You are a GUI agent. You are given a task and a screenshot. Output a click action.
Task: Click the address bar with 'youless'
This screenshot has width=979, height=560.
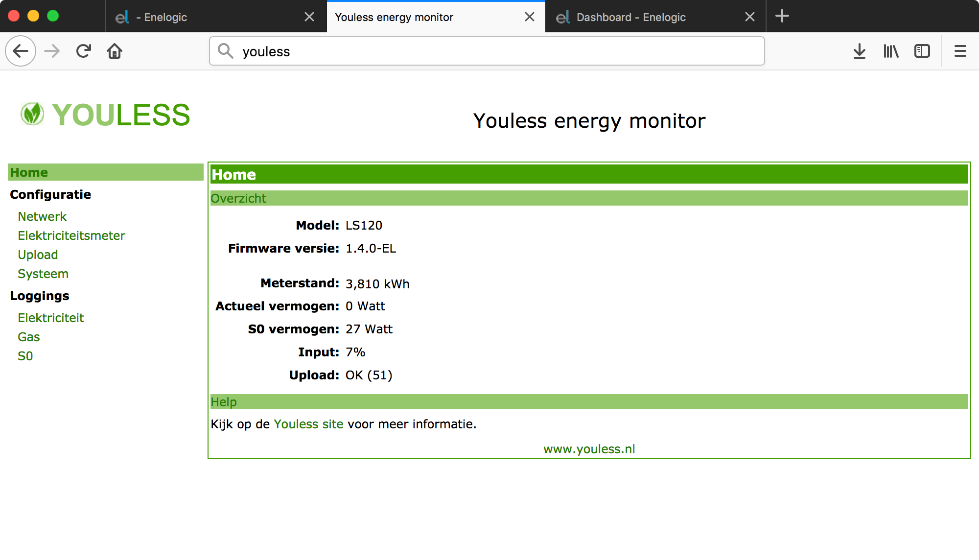487,51
